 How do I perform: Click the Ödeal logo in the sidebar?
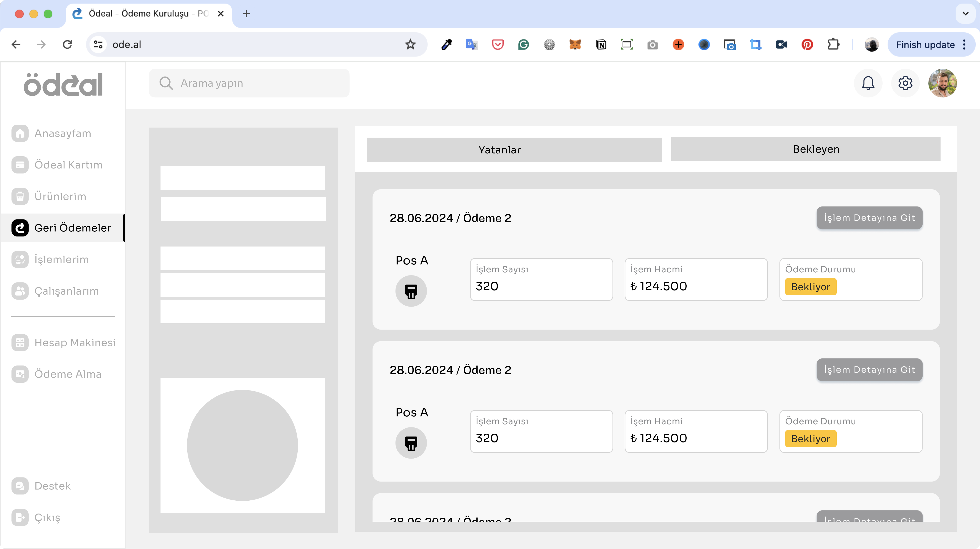[63, 84]
